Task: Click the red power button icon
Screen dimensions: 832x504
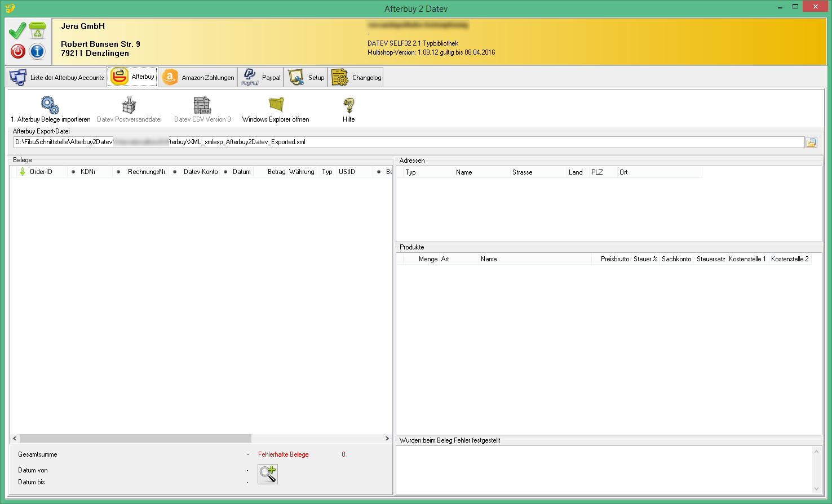Action: (x=18, y=51)
